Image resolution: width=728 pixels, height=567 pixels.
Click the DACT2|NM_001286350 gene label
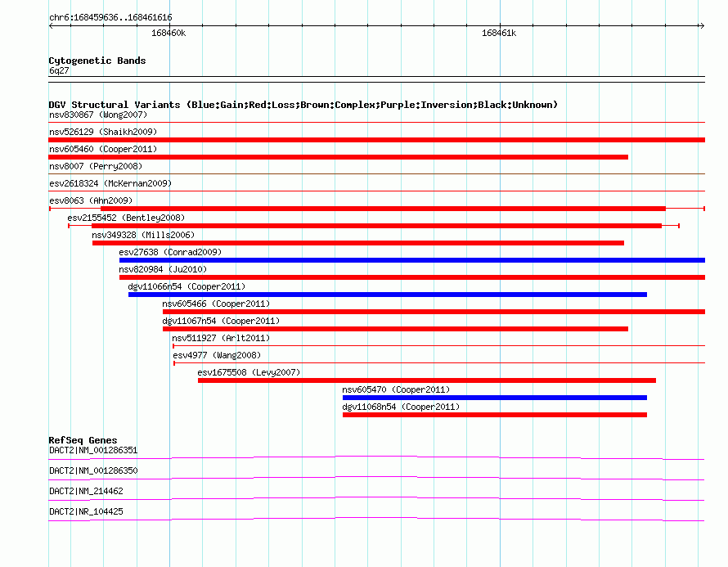pyautogui.click(x=93, y=470)
